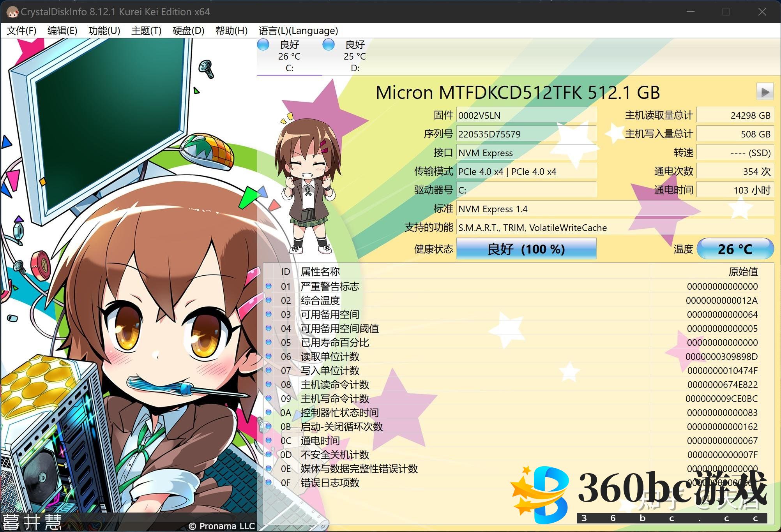Image resolution: width=781 pixels, height=532 pixels.
Task: Click the C: drive health status orb
Action: [x=263, y=45]
